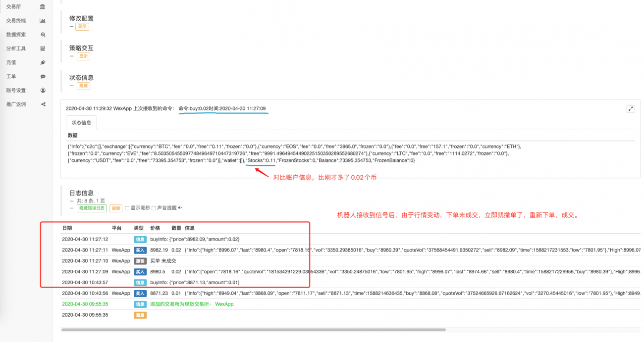
Task: Collapse the 日志信息 section header
Action: tap(70, 200)
